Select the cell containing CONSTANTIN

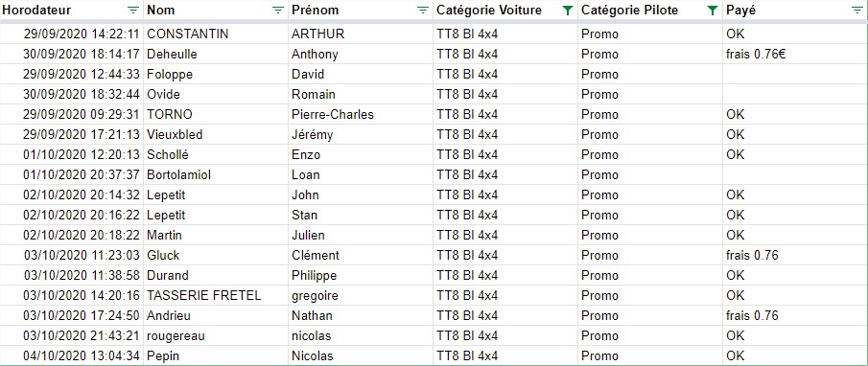(216, 34)
